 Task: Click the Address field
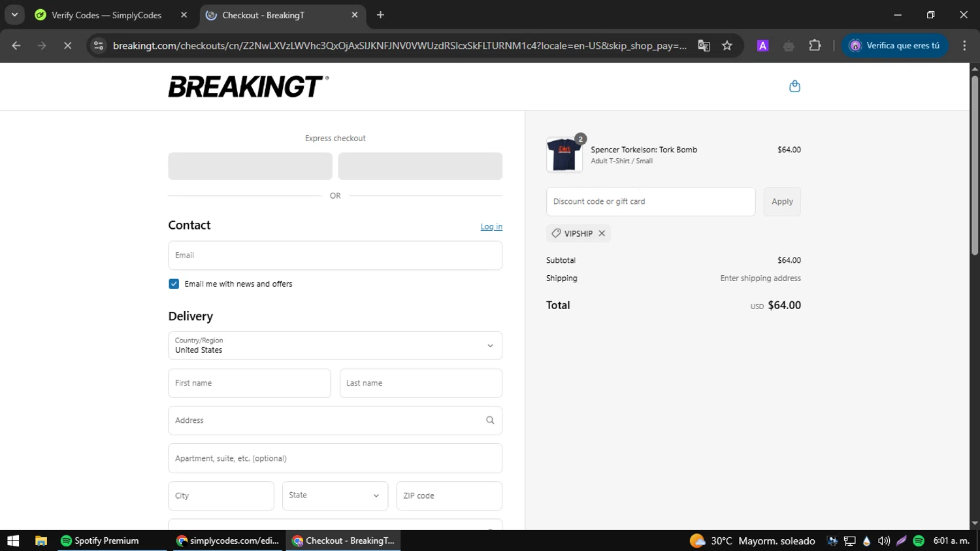[x=335, y=420]
